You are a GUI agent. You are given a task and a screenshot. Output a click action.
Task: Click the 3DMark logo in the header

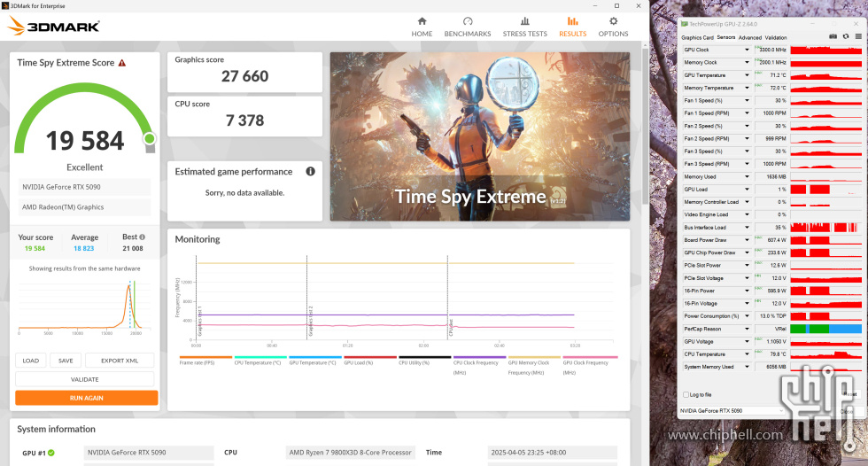tap(54, 26)
